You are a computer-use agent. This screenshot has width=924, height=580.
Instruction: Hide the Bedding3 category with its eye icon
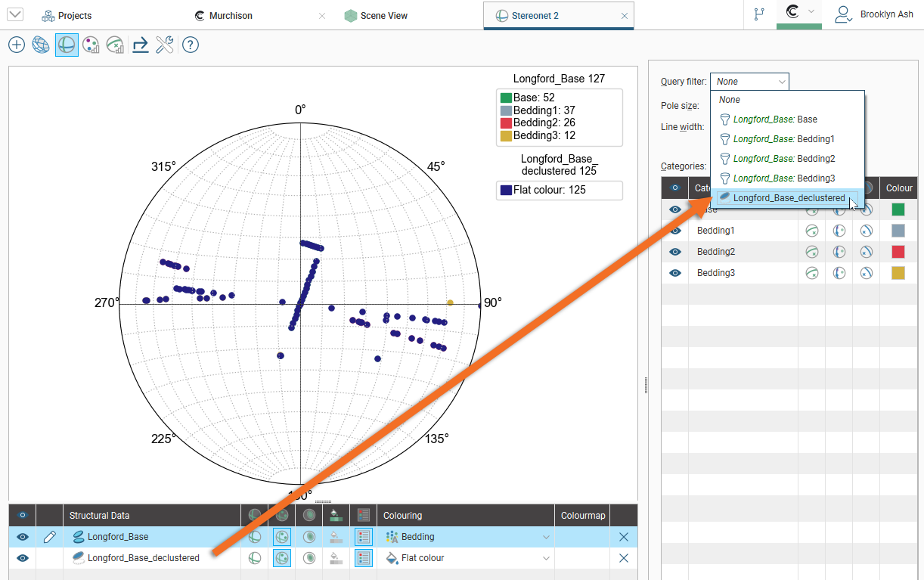click(675, 273)
